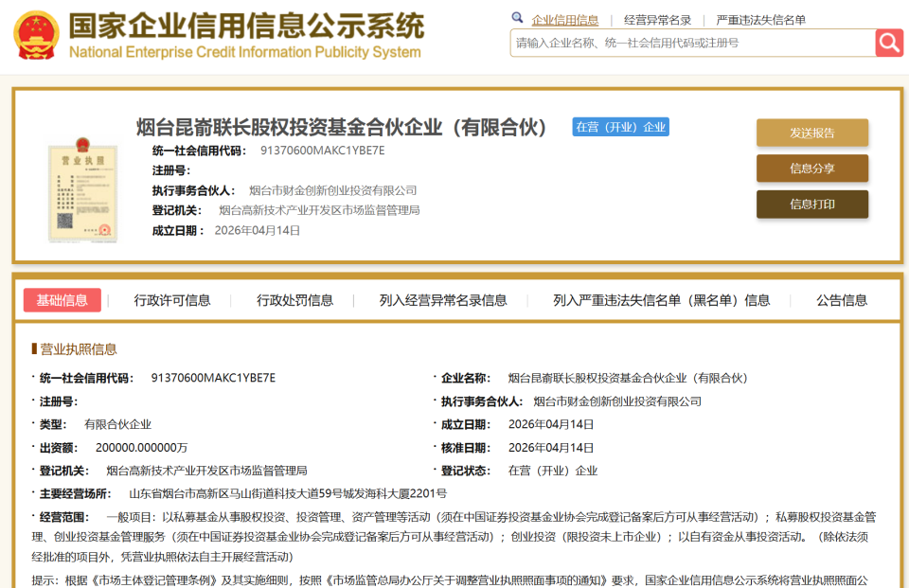909x588 pixels.
Task: Click 登记机关 value in header card
Action: [x=319, y=210]
